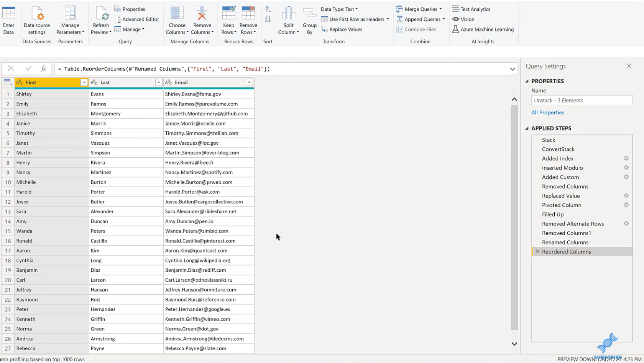Open the Data Type: Text dropdown
This screenshot has height=363, width=644.
(339, 9)
